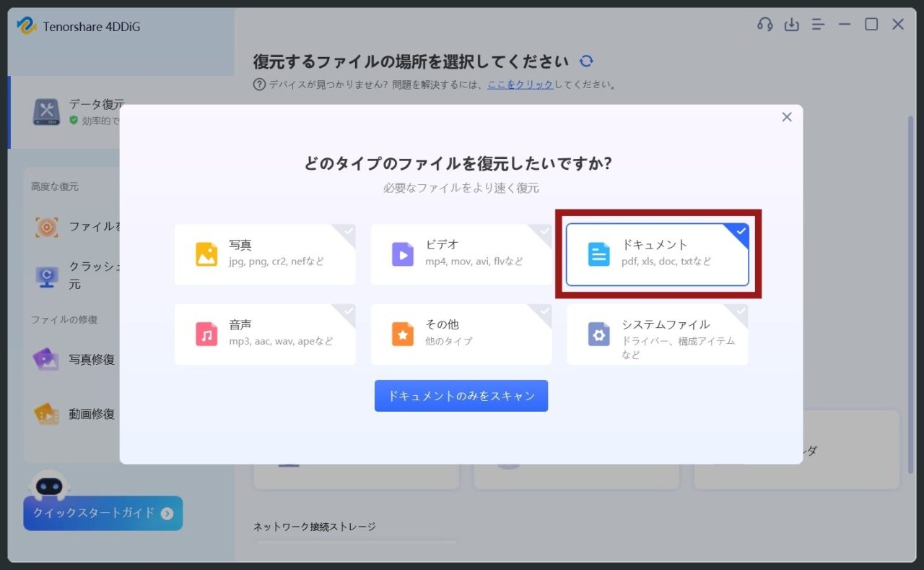
Task: Click the purple video play icon
Action: pyautogui.click(x=403, y=254)
